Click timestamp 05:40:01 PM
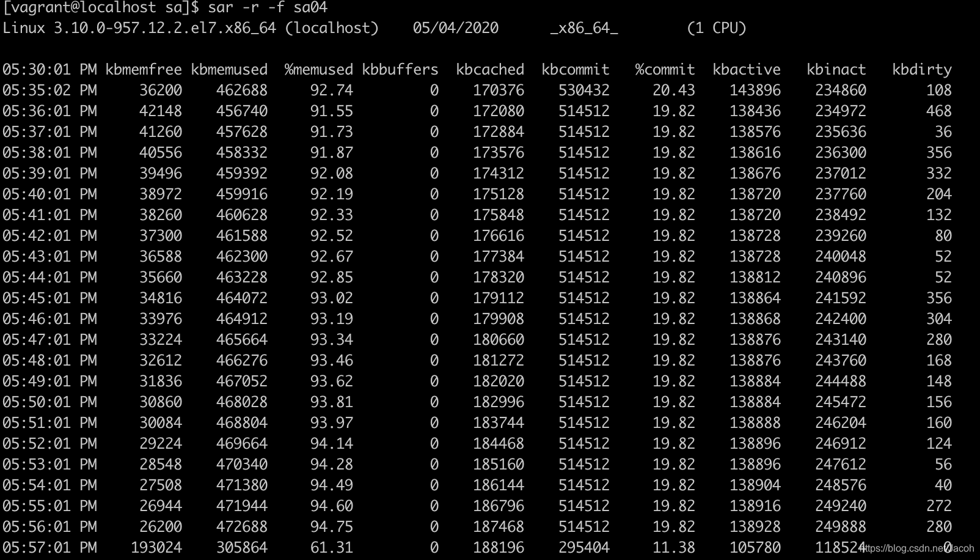Viewport: 980px width, 560px height. tap(49, 194)
